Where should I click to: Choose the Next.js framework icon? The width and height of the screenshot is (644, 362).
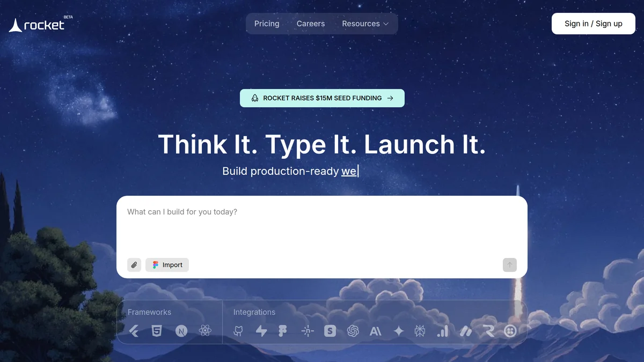[181, 331]
